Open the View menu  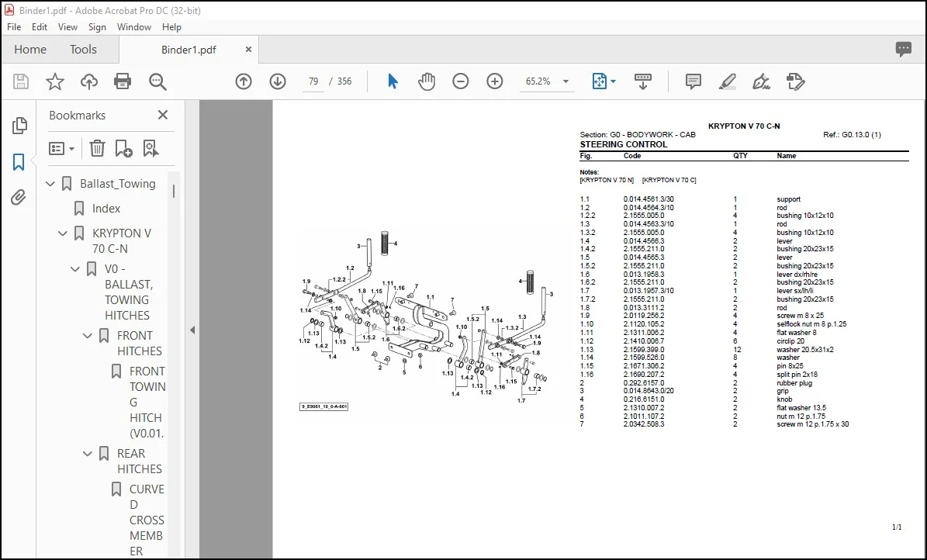(x=67, y=27)
